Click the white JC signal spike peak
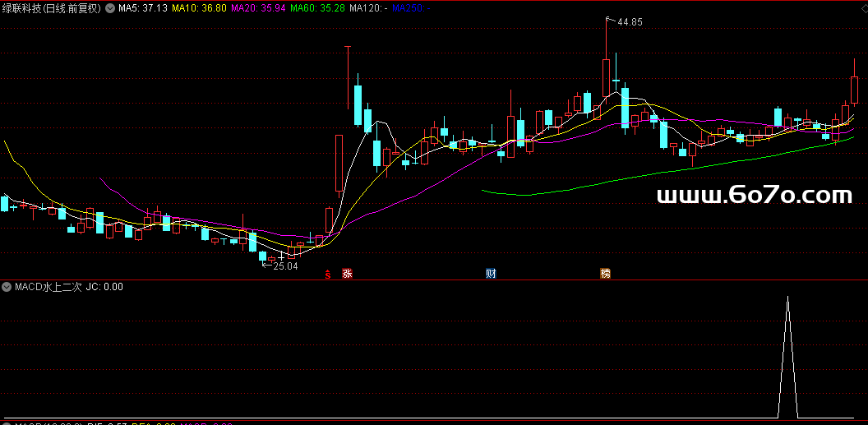The width and height of the screenshot is (868, 425). point(787,298)
